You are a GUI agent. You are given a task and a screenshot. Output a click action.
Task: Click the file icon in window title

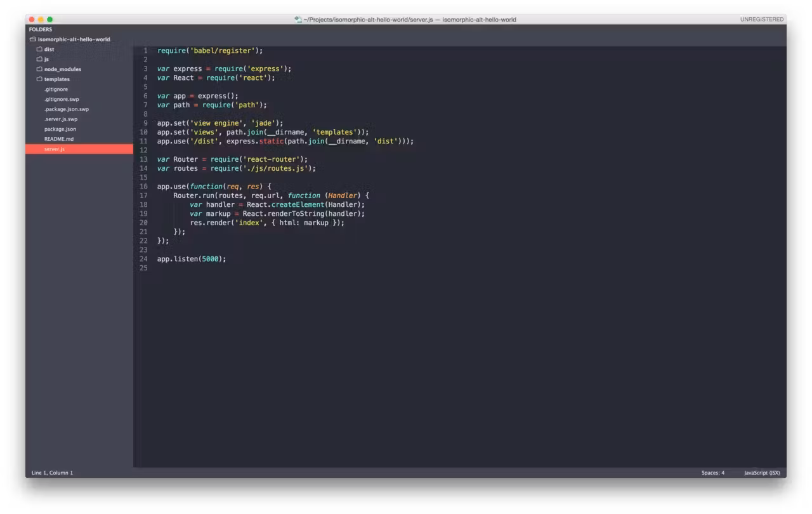[298, 20]
